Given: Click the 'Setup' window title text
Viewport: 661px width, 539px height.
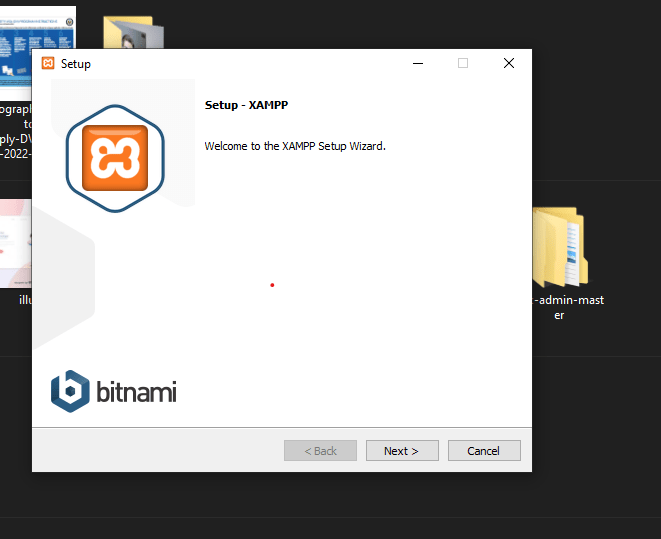Looking at the screenshot, I should [x=76, y=64].
